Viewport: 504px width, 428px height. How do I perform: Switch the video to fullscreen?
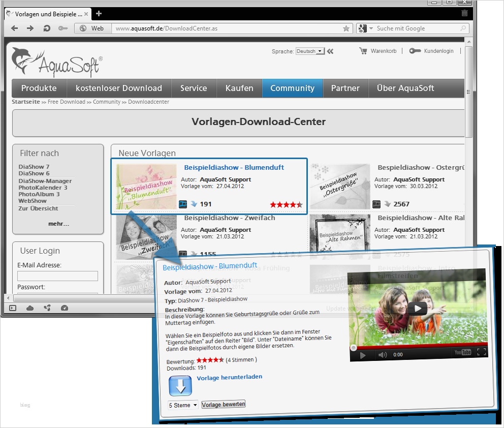tap(482, 352)
